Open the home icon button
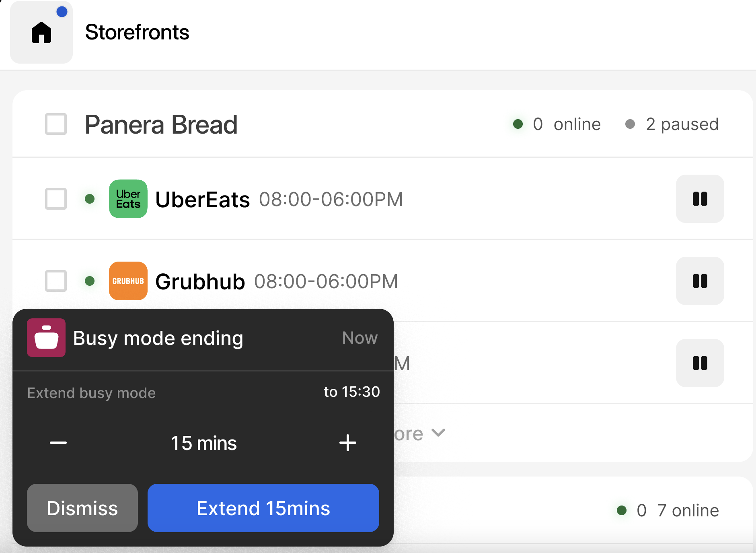Image resolution: width=756 pixels, height=553 pixels. 41,32
